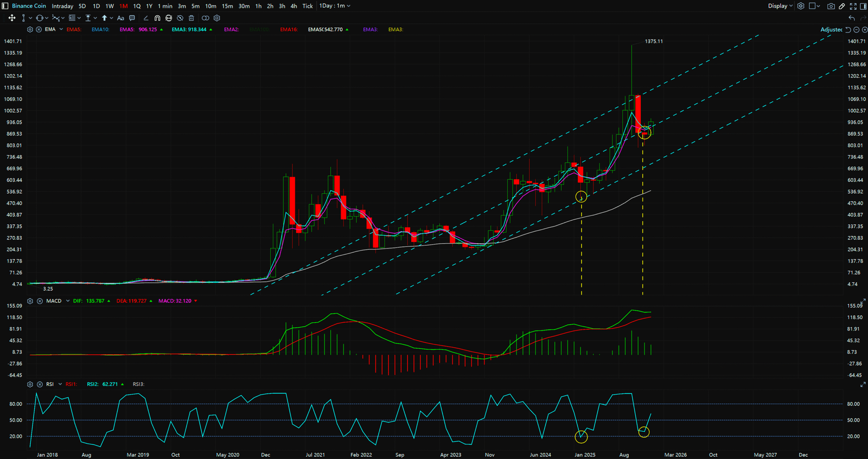Click the Adjusted price link
The width and height of the screenshot is (868, 459).
(831, 29)
